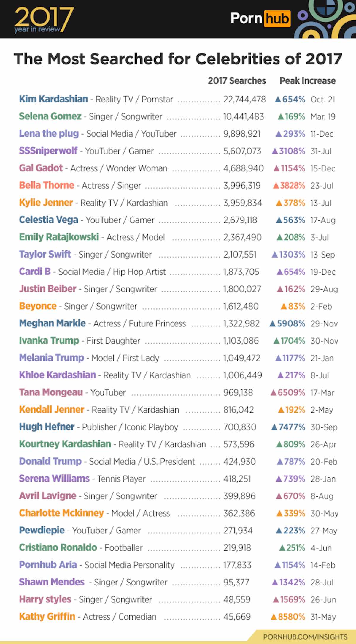Click the orange triangle next to 8580%
Viewport: 356px width, 644px height.
point(274,617)
